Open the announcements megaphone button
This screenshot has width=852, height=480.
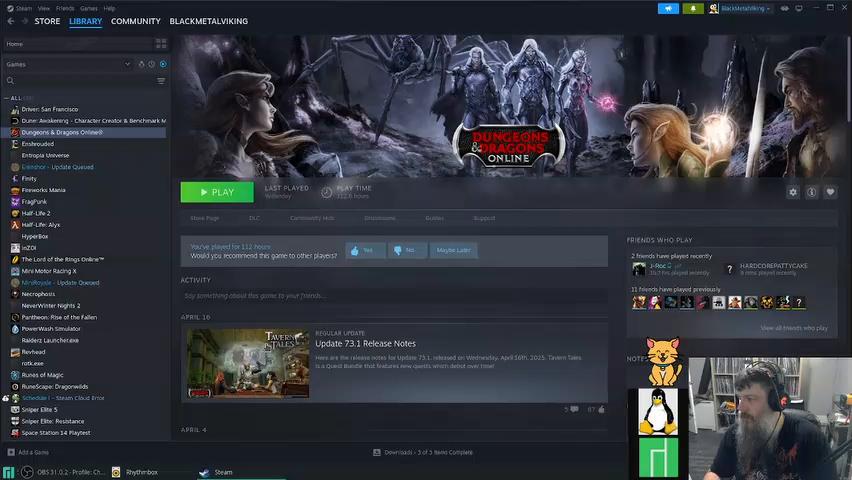[x=668, y=9]
